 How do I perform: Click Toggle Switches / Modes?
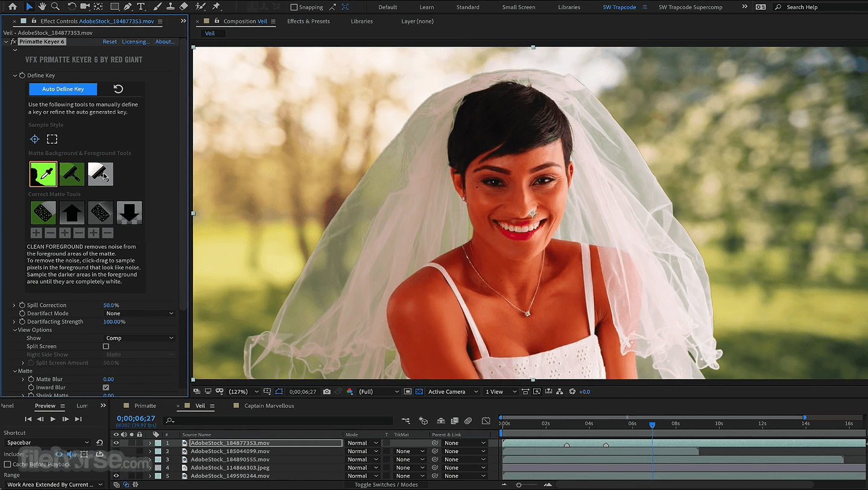coord(386,485)
